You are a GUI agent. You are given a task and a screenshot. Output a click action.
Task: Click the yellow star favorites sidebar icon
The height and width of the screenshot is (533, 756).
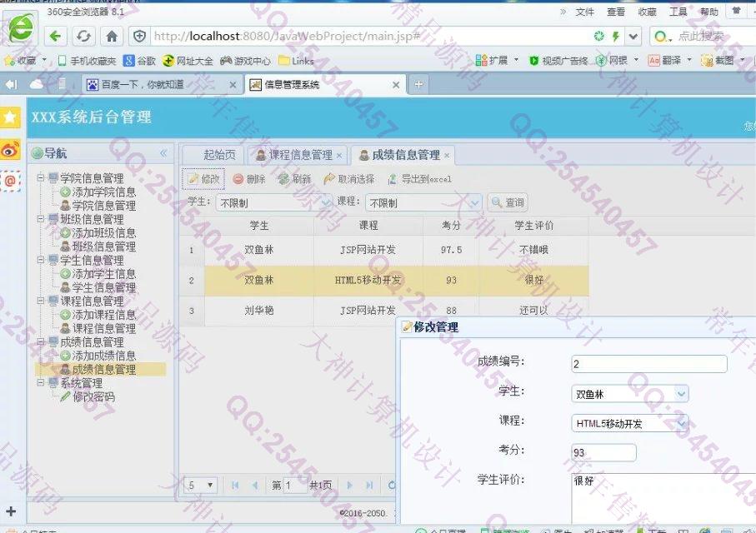point(10,117)
